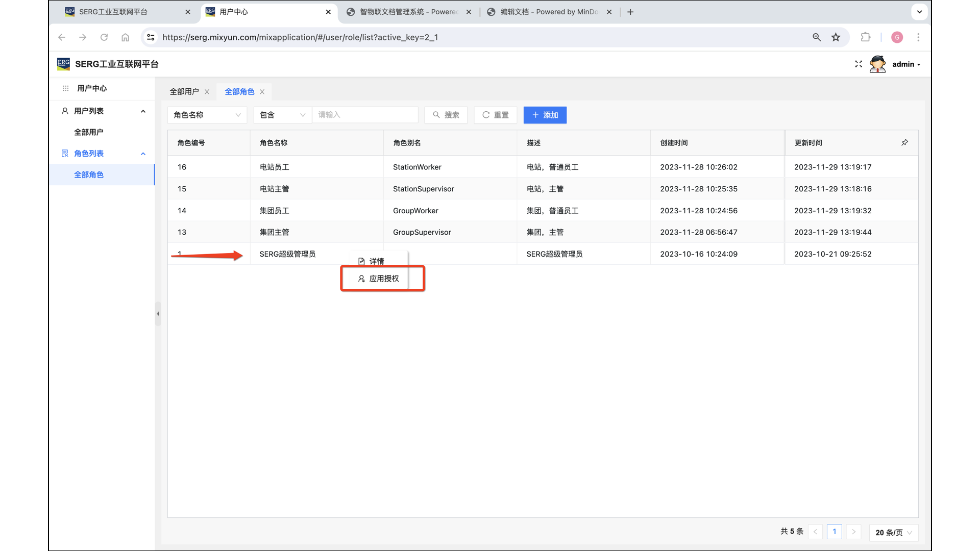
Task: Collapse sidebar with the splitter handle arrow
Action: (x=158, y=314)
